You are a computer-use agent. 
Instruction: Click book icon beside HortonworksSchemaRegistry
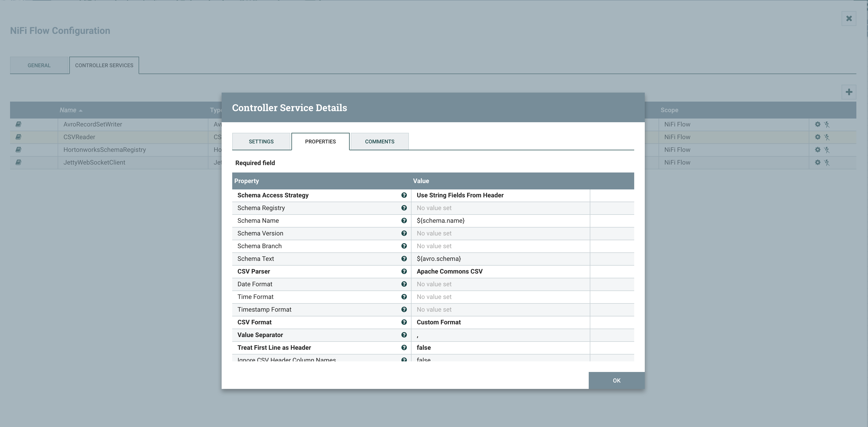coord(19,150)
